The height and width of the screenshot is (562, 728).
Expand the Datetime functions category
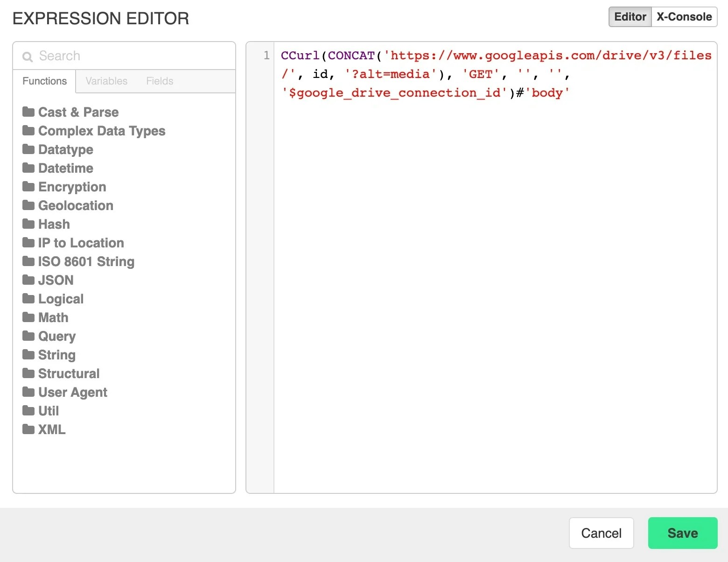click(65, 168)
